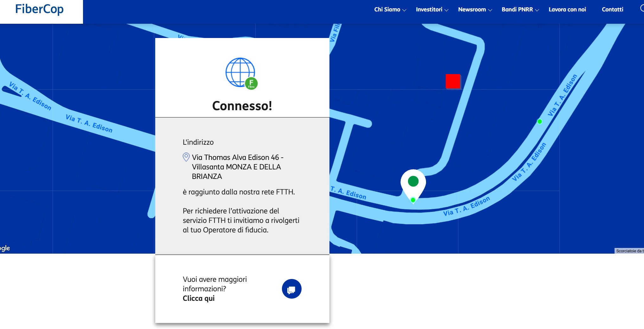Open the Bandi PNRR menu
This screenshot has width=644, height=329.
tap(517, 9)
